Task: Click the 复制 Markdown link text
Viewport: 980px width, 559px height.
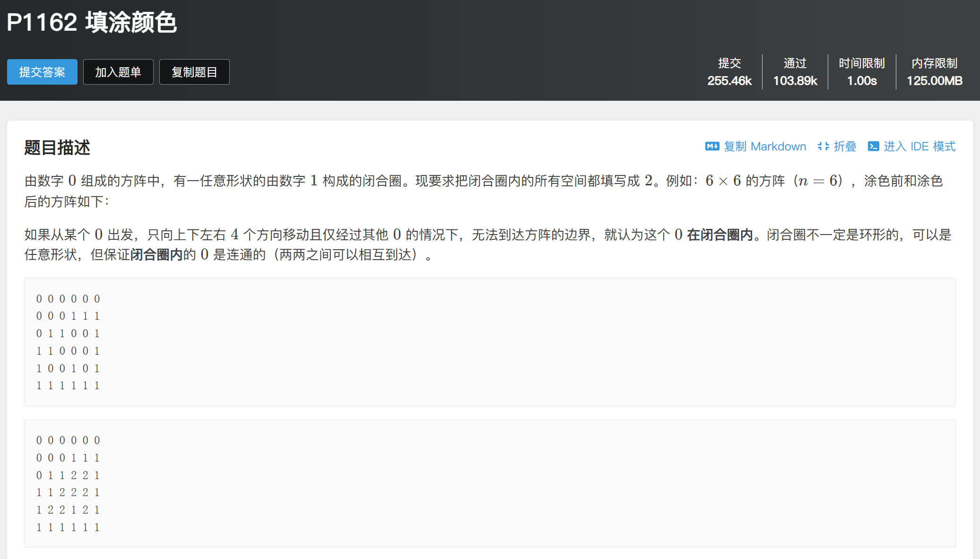Action: coord(764,147)
